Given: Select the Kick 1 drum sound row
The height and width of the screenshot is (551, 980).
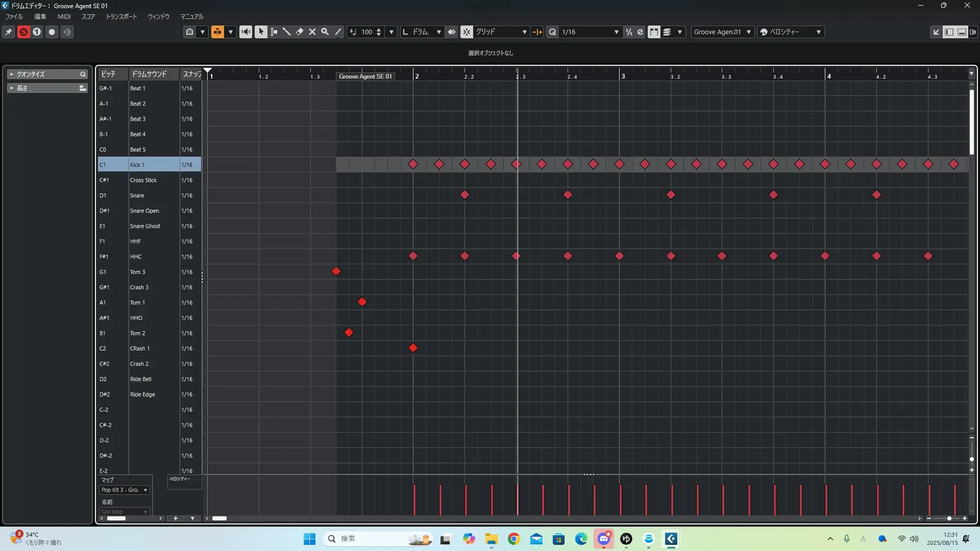Looking at the screenshot, I should pos(149,165).
